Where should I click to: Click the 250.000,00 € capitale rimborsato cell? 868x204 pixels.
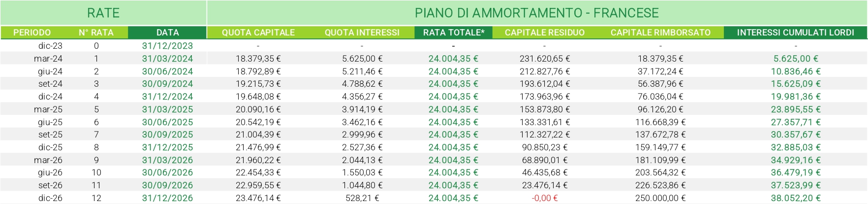pos(660,198)
